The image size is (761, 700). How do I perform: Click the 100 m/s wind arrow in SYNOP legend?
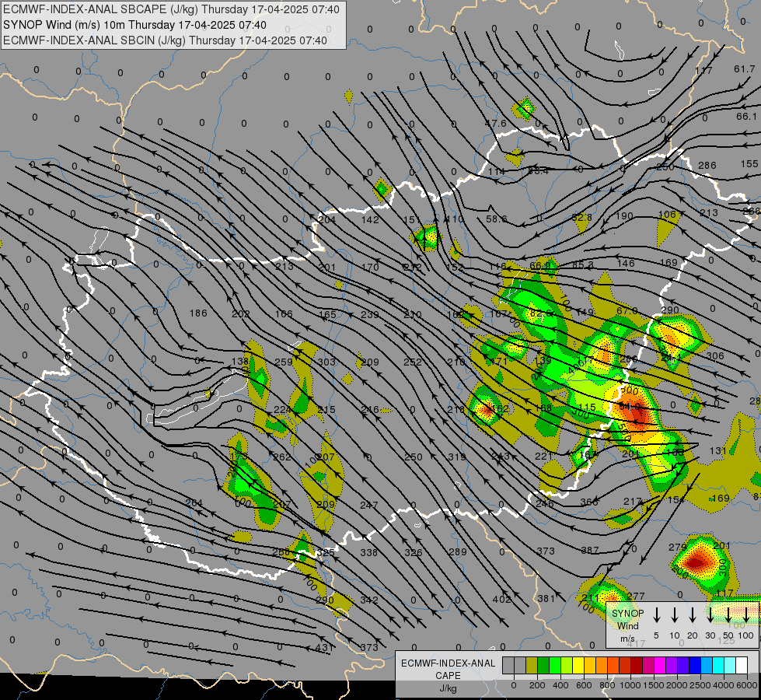click(x=746, y=614)
